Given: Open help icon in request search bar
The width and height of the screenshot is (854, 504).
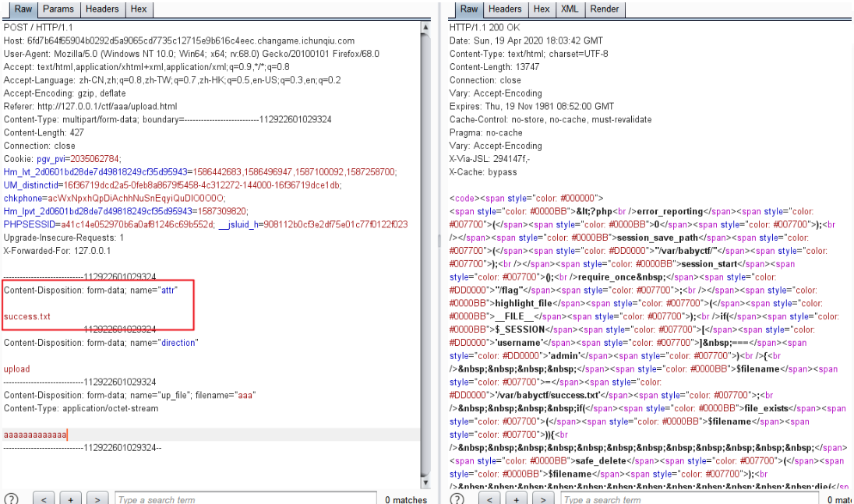Looking at the screenshot, I should coord(11,499).
